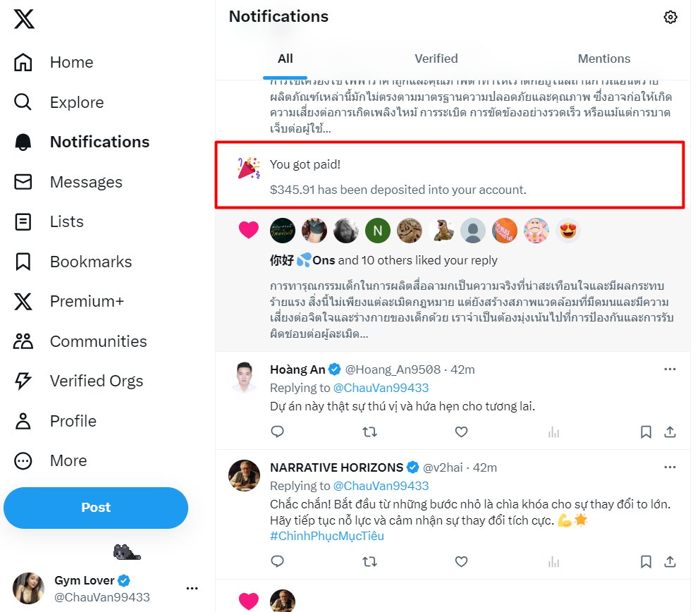Open notification settings gear icon
Viewport: 700px width, 612px height.
[x=670, y=17]
